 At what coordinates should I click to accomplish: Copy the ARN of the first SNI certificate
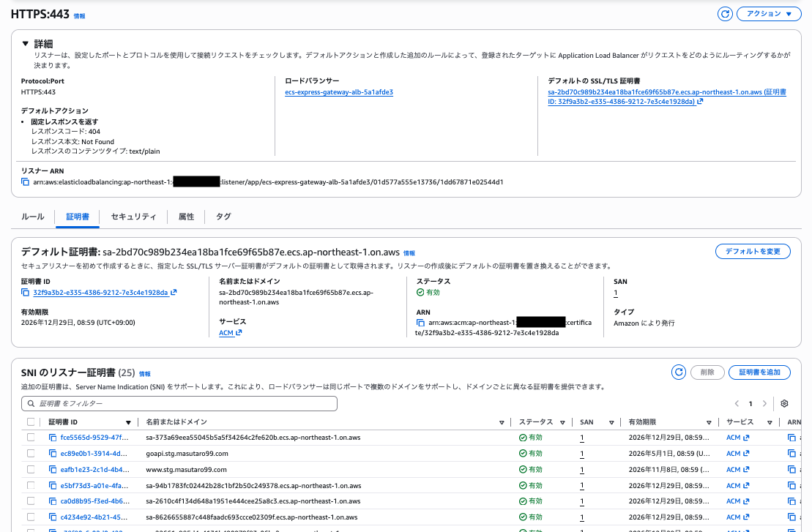pyautogui.click(x=791, y=438)
